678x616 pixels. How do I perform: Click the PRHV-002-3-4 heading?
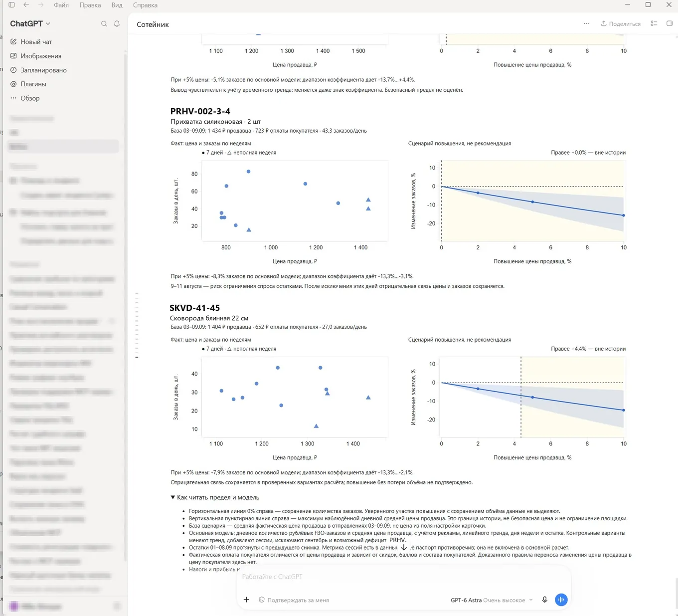tap(200, 111)
